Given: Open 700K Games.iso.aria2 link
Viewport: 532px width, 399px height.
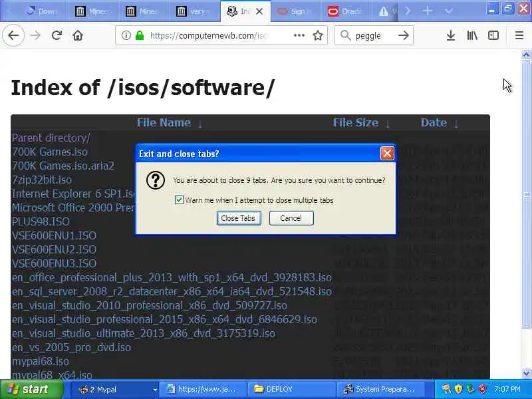Looking at the screenshot, I should coord(63,166).
